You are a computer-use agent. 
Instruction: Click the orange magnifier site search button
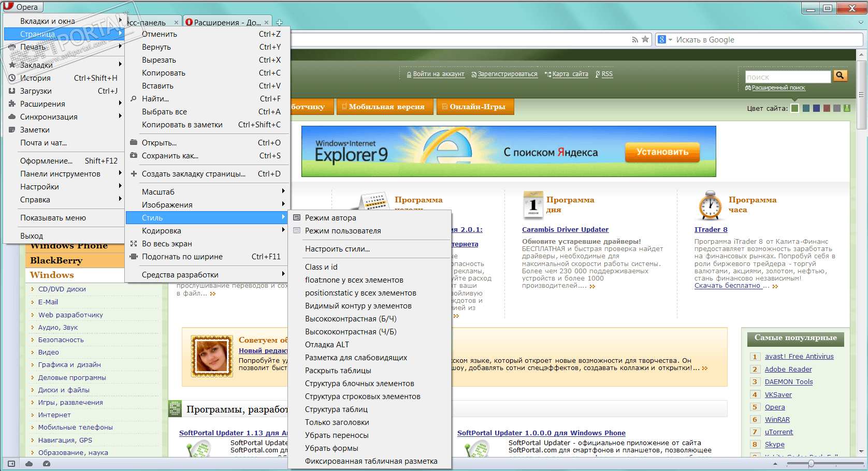pos(840,76)
